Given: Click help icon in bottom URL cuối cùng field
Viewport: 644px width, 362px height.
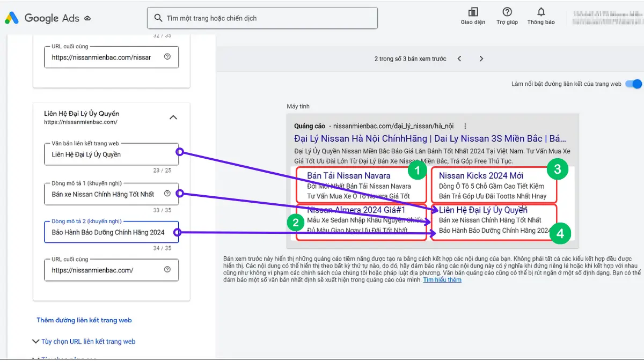Looking at the screenshot, I should (x=167, y=270).
